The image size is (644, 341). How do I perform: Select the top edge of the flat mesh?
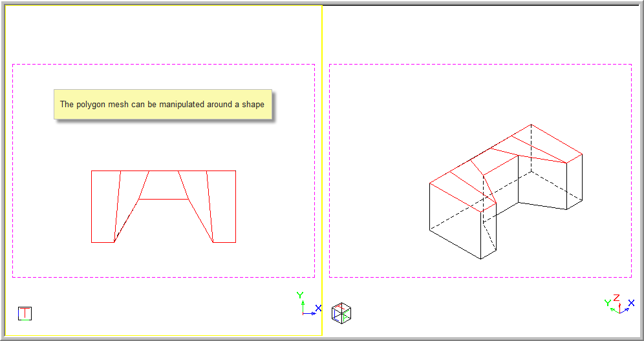164,171
